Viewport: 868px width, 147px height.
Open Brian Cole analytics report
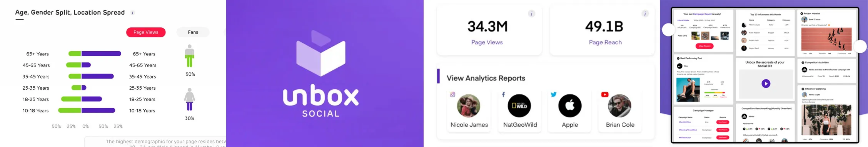pyautogui.click(x=620, y=111)
